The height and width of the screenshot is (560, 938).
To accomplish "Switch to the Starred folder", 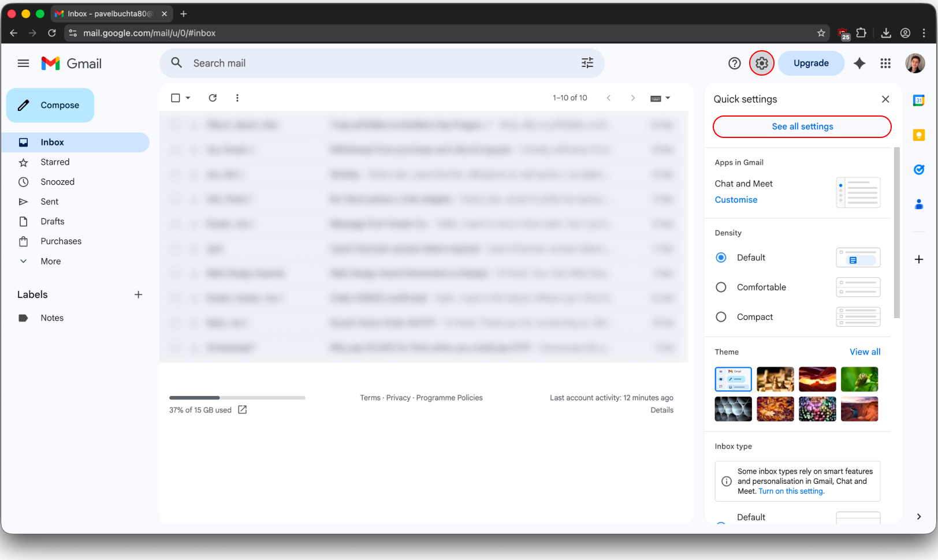I will [55, 162].
